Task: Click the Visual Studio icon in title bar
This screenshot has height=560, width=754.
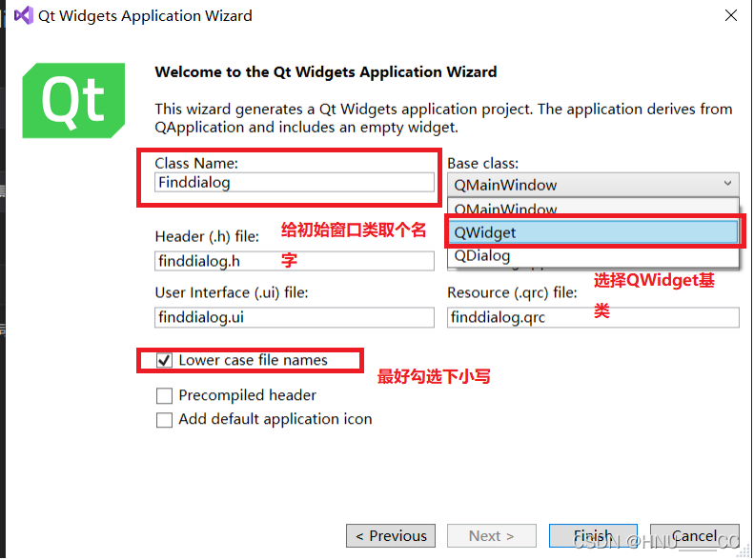Action: (x=24, y=15)
